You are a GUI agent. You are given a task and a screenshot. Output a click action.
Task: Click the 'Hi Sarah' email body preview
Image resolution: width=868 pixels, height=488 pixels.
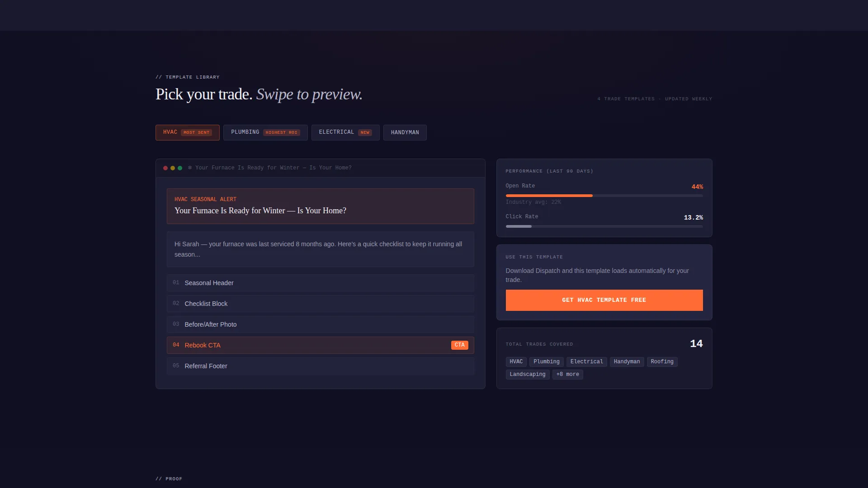point(321,249)
